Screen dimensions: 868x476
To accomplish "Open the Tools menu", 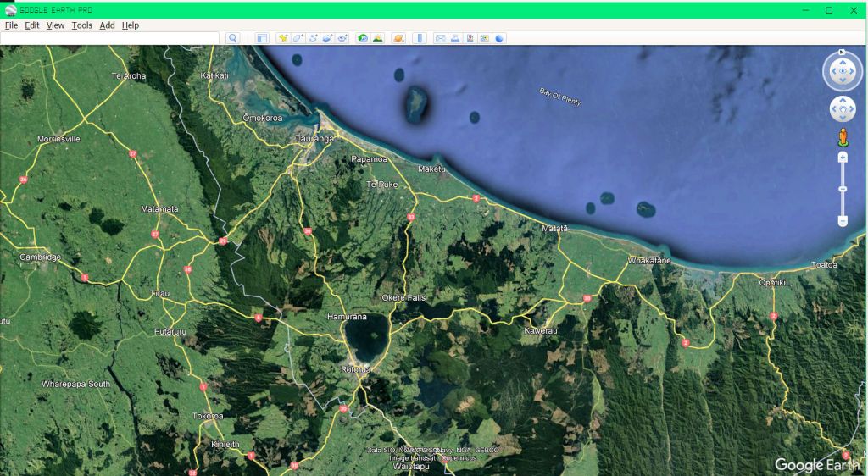I will [81, 25].
